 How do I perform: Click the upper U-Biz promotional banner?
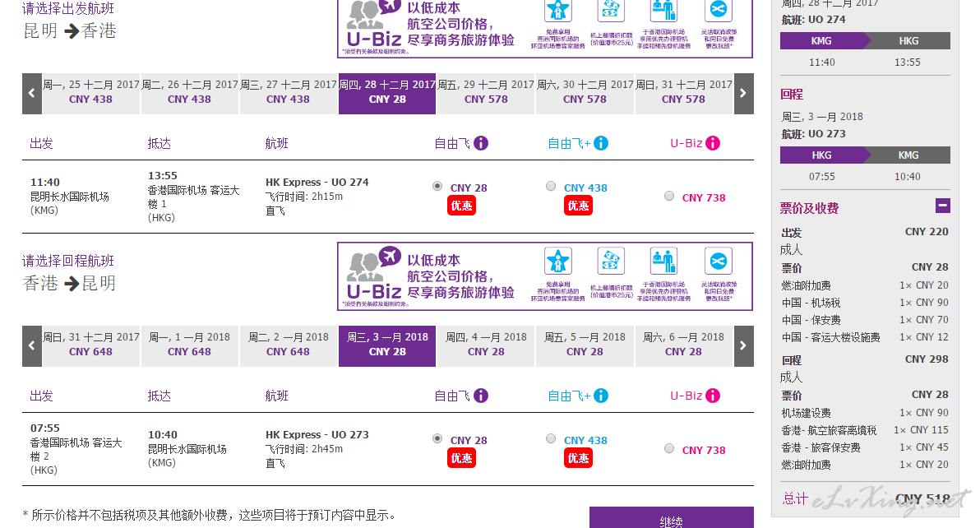pos(545,27)
